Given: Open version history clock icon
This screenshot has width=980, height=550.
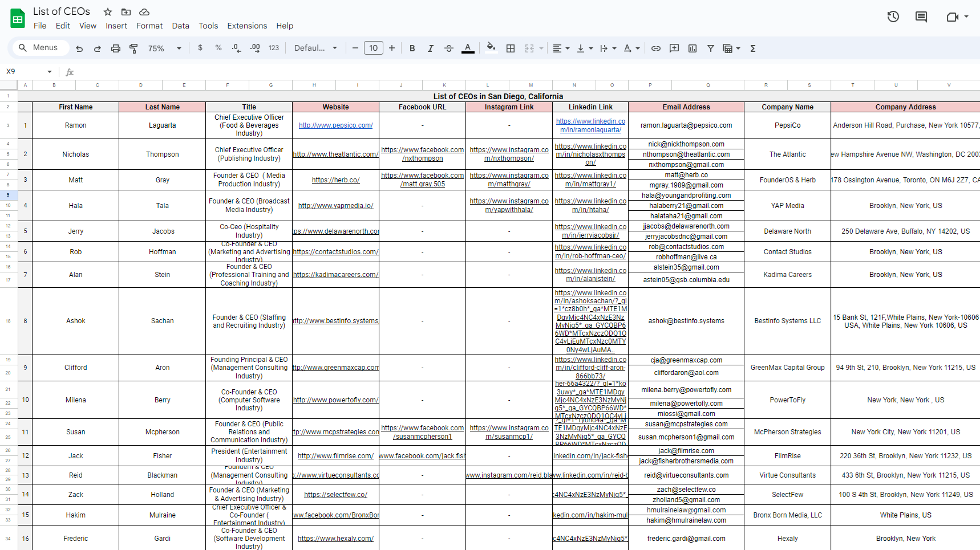Looking at the screenshot, I should coord(893,17).
